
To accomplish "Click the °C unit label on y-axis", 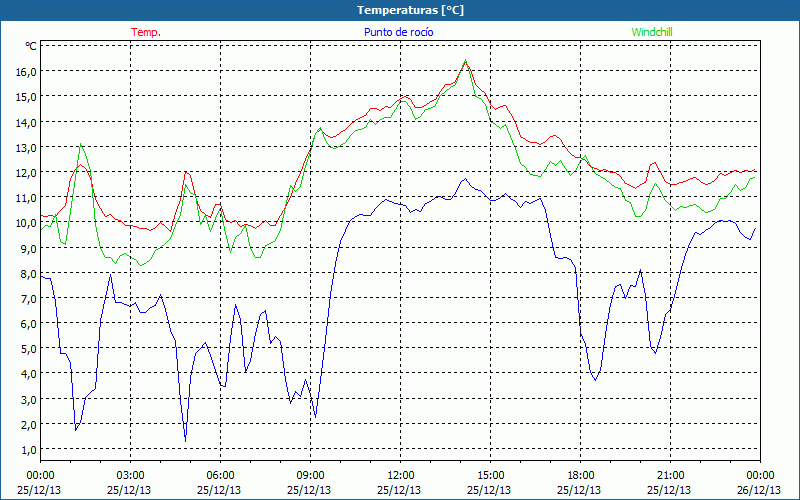I will coord(31,46).
